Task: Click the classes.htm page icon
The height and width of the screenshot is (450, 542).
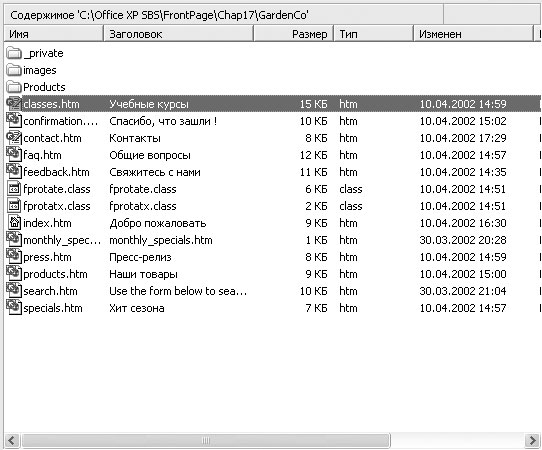Action: pyautogui.click(x=14, y=104)
